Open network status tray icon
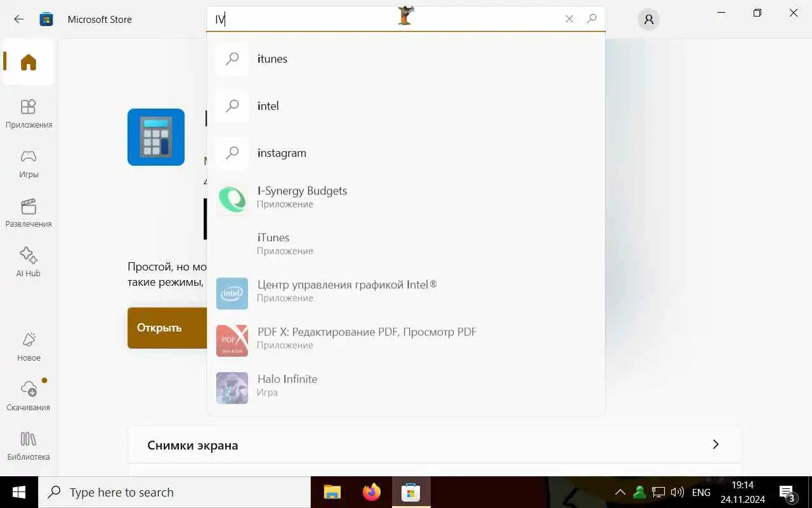This screenshot has height=508, width=812. pyautogui.click(x=658, y=492)
